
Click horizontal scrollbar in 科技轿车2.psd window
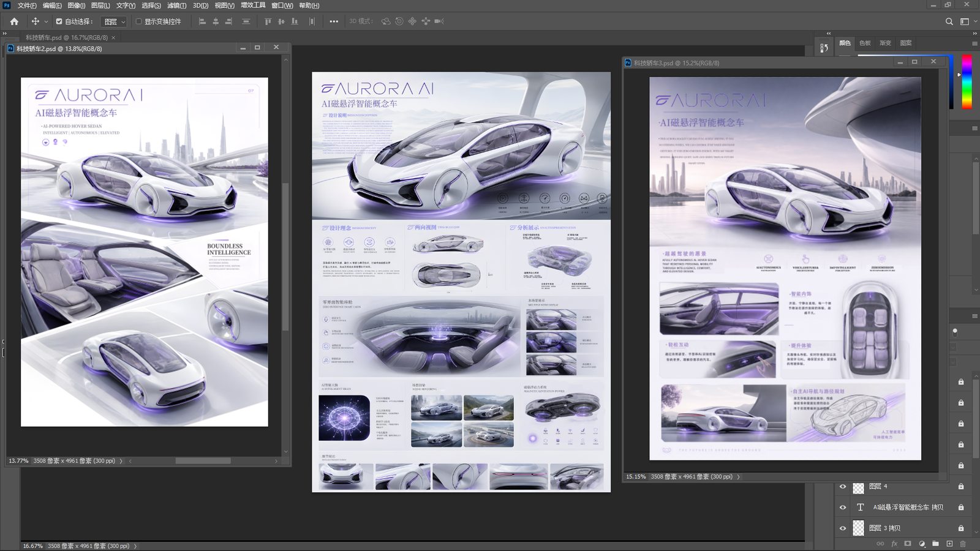click(x=203, y=461)
